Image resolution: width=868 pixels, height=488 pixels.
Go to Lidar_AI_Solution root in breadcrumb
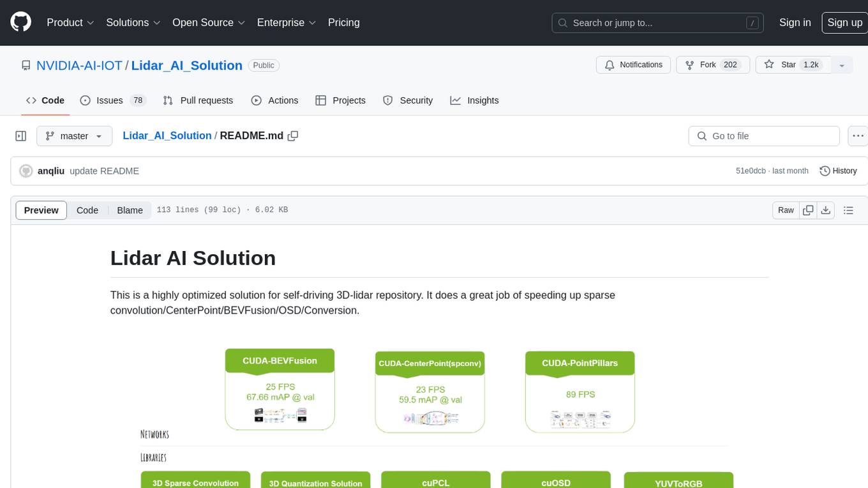pos(167,135)
